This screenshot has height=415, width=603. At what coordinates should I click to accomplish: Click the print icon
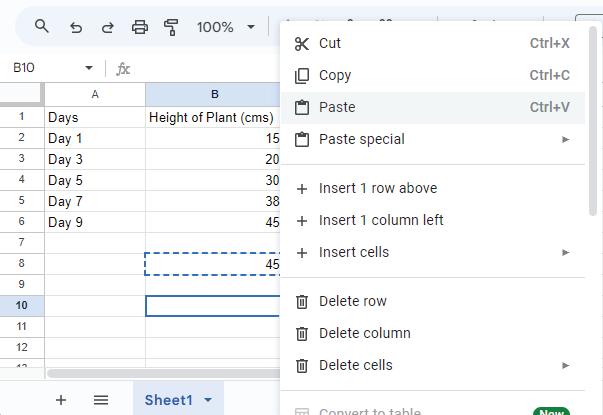140,27
